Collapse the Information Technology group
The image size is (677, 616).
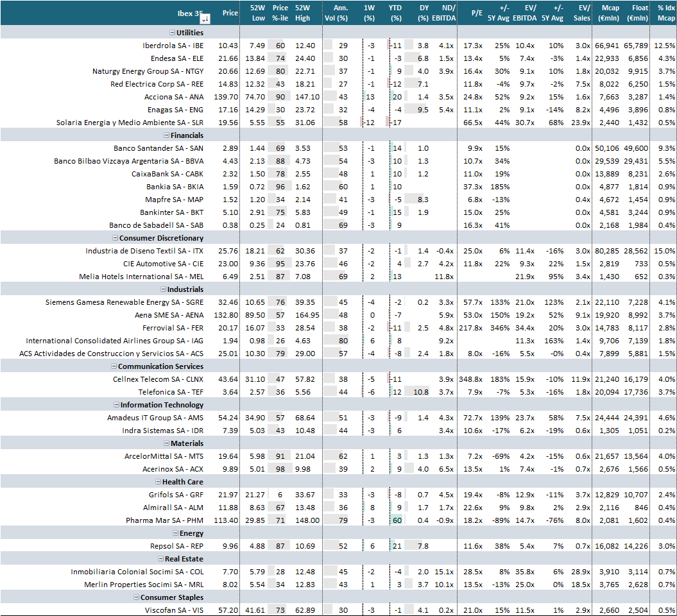pos(117,405)
